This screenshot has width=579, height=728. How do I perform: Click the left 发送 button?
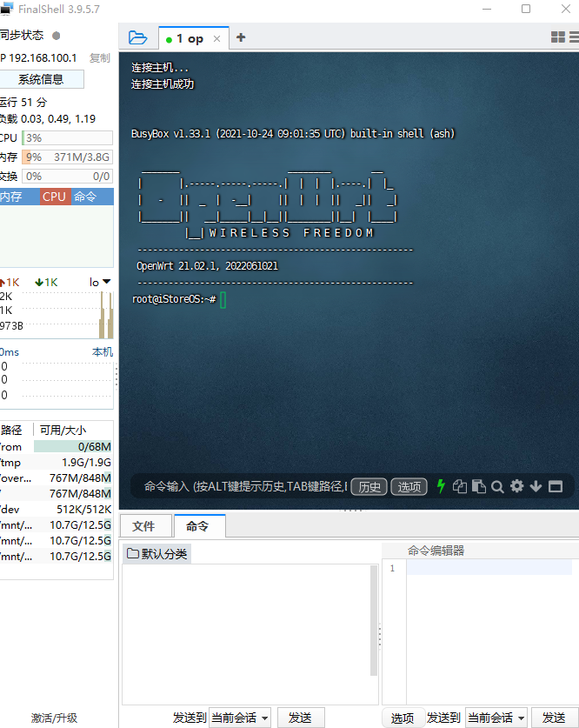(x=301, y=718)
